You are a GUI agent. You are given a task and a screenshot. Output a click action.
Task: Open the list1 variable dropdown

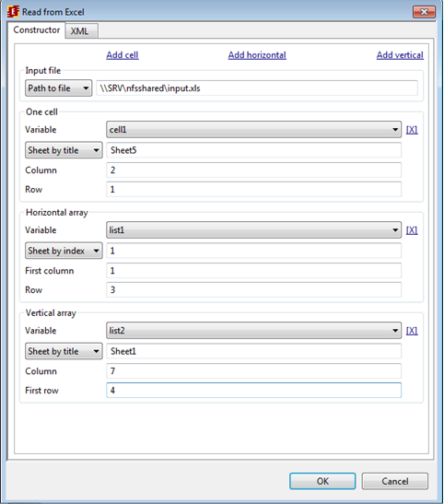(x=253, y=230)
